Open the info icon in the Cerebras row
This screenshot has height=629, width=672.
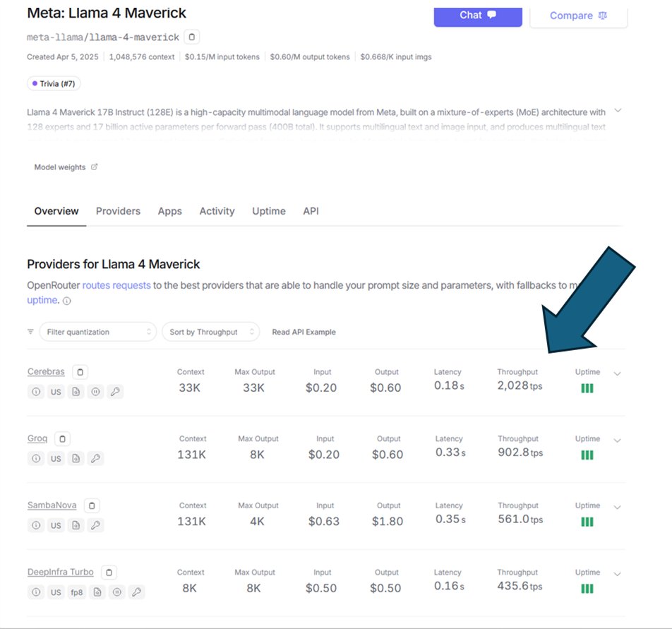pos(36,392)
